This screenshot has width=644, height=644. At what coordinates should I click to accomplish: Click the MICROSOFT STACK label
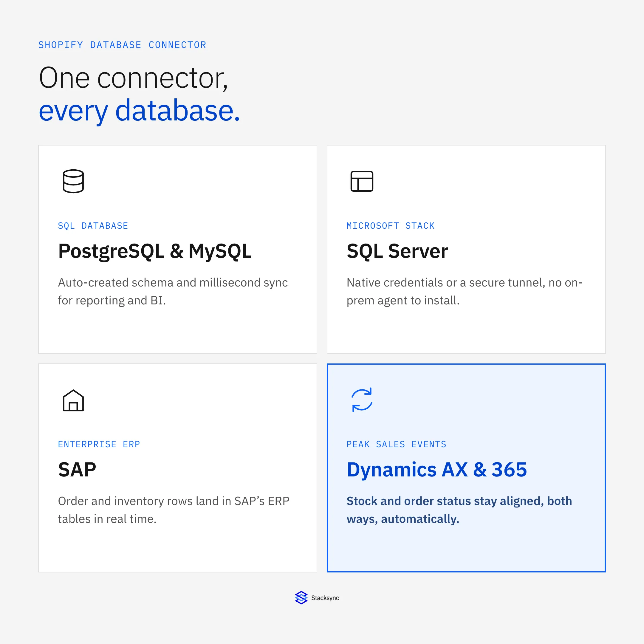click(391, 226)
